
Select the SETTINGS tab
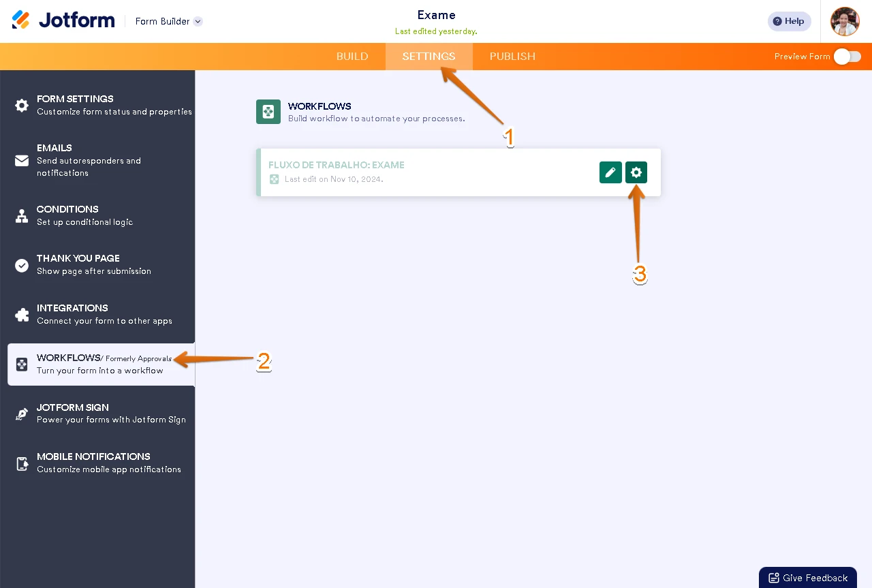(429, 57)
